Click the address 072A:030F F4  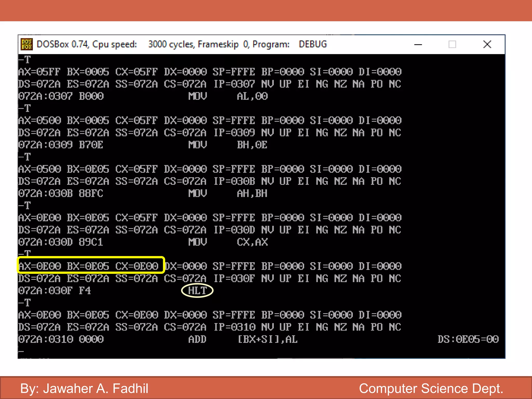pos(55,291)
